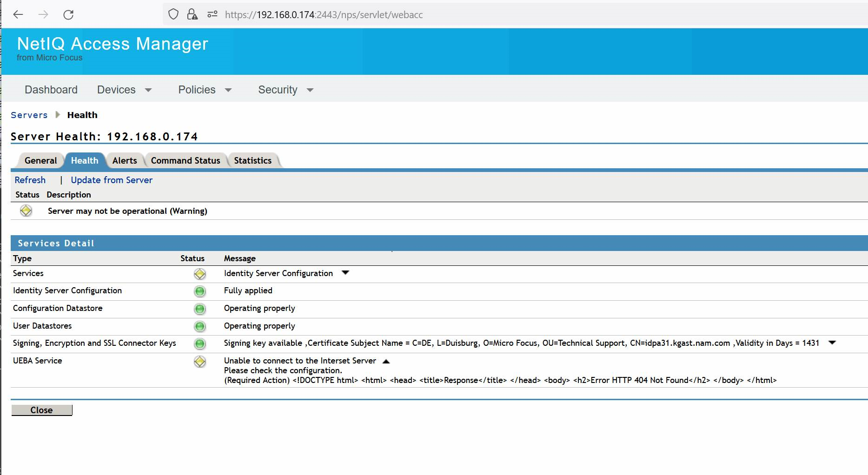Click the Services row warning status icon
The height and width of the screenshot is (475, 868).
pyautogui.click(x=199, y=274)
